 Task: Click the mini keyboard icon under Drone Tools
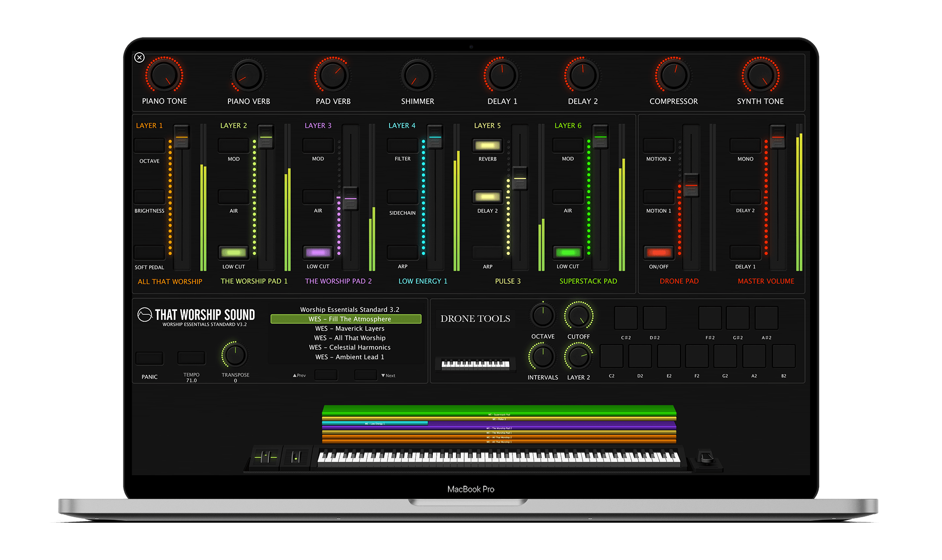(x=475, y=364)
